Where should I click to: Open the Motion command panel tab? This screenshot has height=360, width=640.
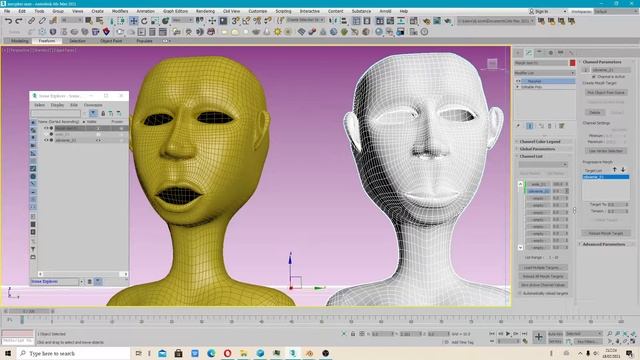[x=550, y=53]
